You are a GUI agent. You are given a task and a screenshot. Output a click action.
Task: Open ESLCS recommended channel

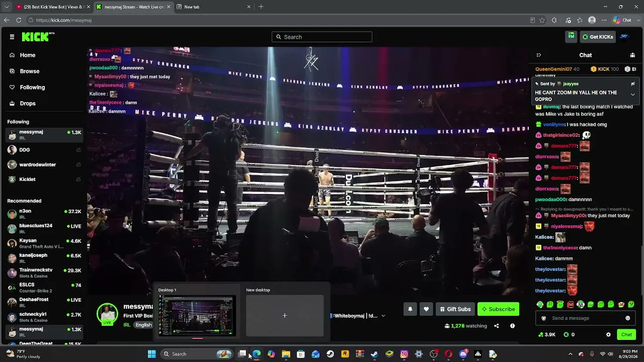[44, 287]
